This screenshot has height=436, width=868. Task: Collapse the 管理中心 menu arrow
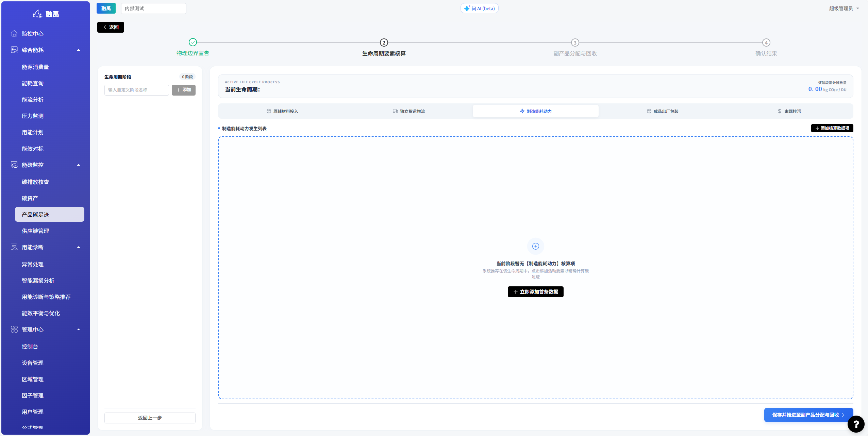79,330
